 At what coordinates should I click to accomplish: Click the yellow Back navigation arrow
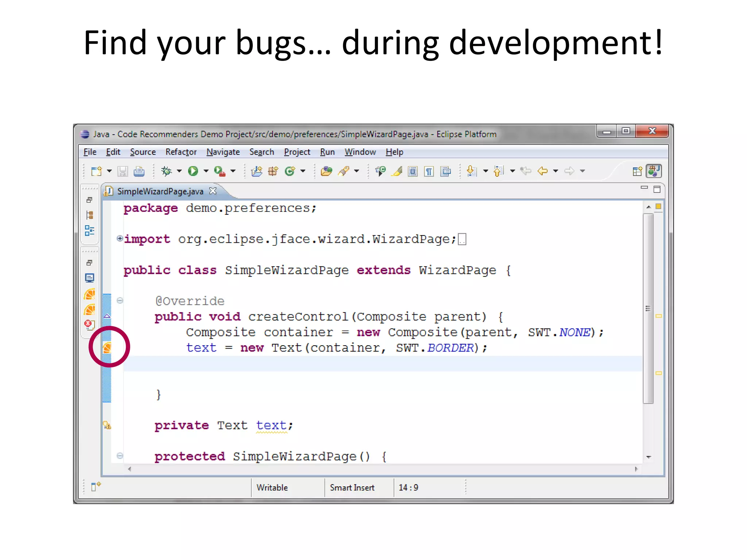(543, 171)
